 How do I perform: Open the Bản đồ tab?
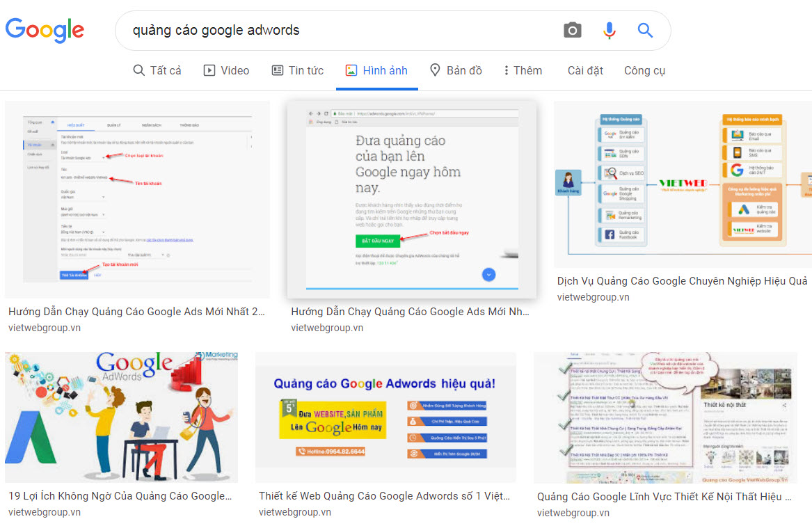point(456,70)
